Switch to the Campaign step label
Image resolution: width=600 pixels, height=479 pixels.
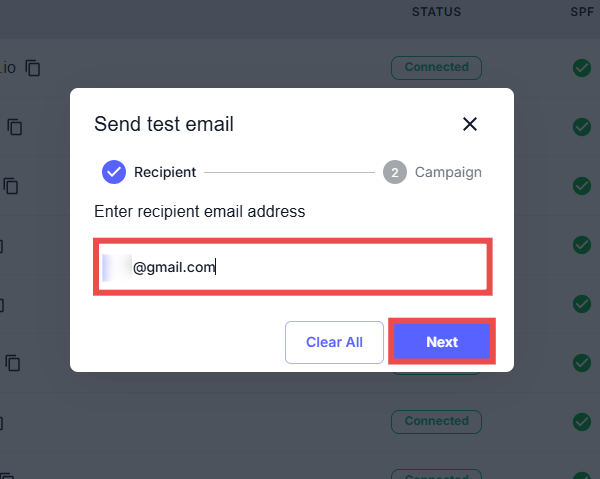(448, 172)
